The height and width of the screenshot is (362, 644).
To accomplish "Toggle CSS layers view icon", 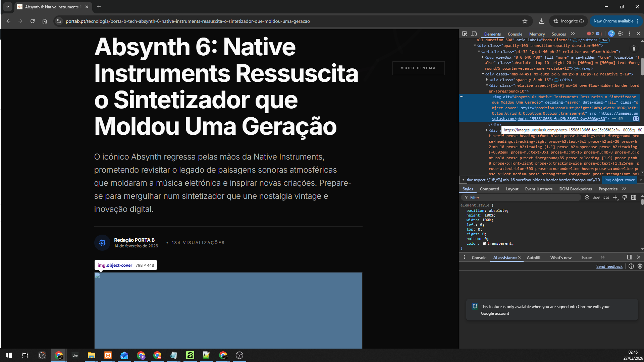I will [587, 197].
